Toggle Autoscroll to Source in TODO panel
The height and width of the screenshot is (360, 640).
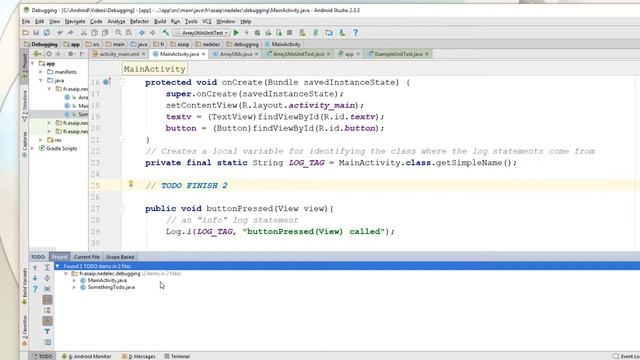[47, 289]
